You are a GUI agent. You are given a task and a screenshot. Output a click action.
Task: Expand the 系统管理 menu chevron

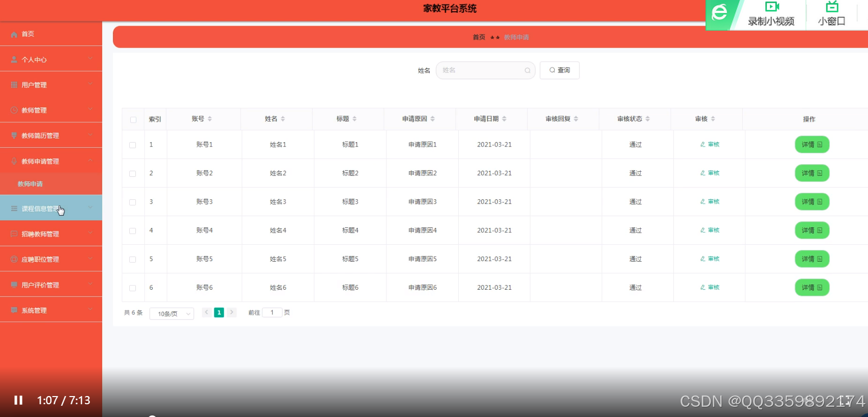point(90,310)
